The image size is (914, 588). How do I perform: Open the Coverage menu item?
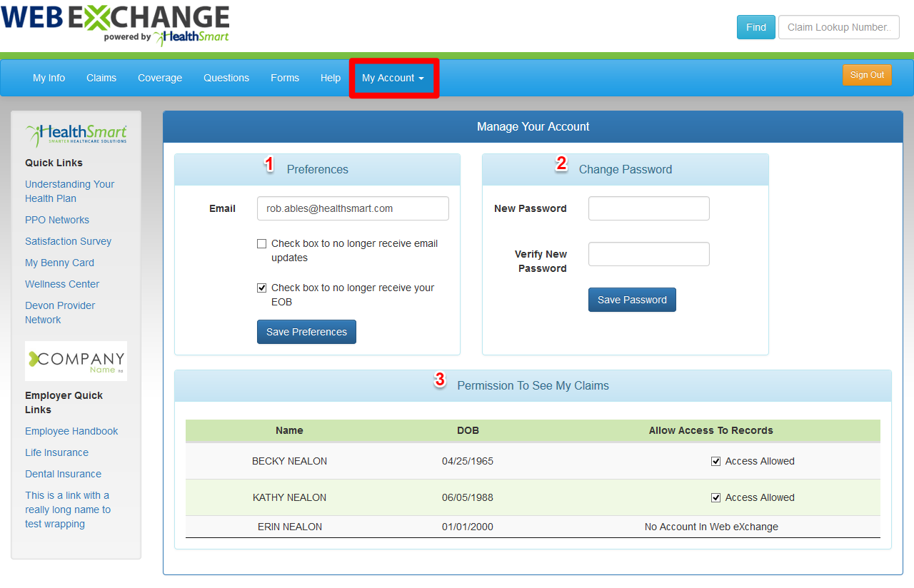pos(160,78)
